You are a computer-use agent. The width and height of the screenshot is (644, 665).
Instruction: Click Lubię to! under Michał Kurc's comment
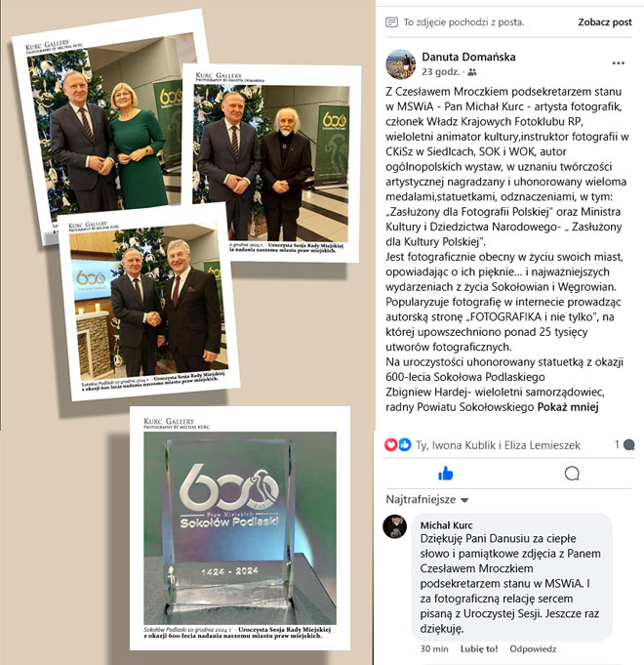click(x=479, y=648)
